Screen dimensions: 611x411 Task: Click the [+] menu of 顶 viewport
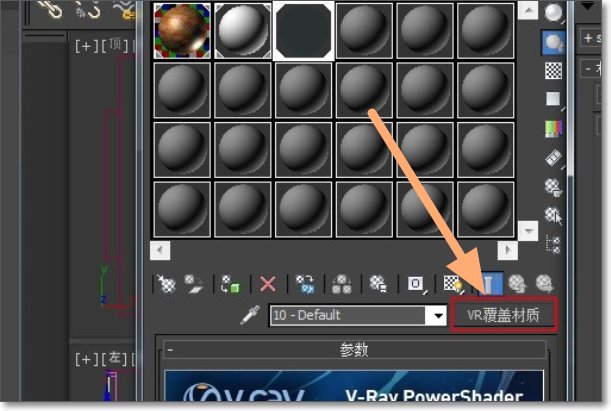[x=87, y=46]
